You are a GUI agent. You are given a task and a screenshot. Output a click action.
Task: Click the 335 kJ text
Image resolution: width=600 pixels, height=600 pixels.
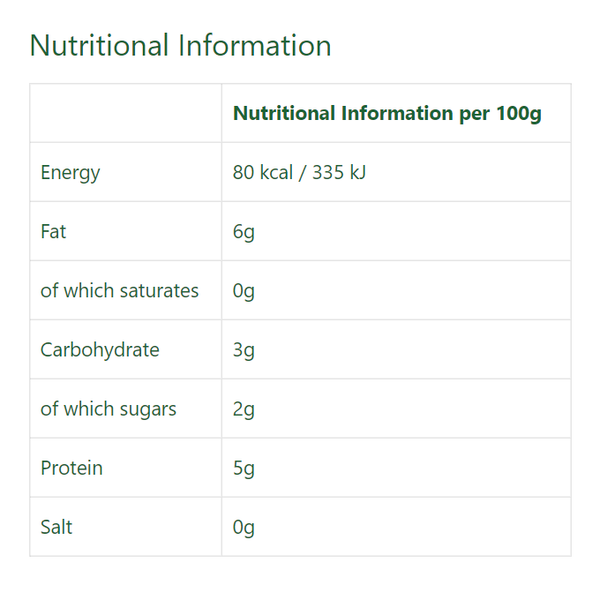(x=339, y=172)
